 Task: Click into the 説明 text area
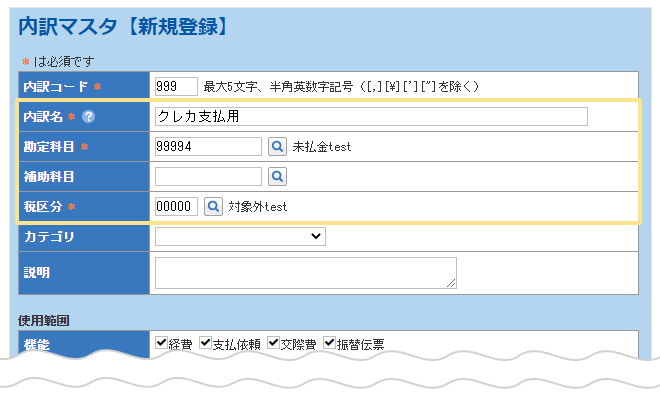click(x=306, y=273)
